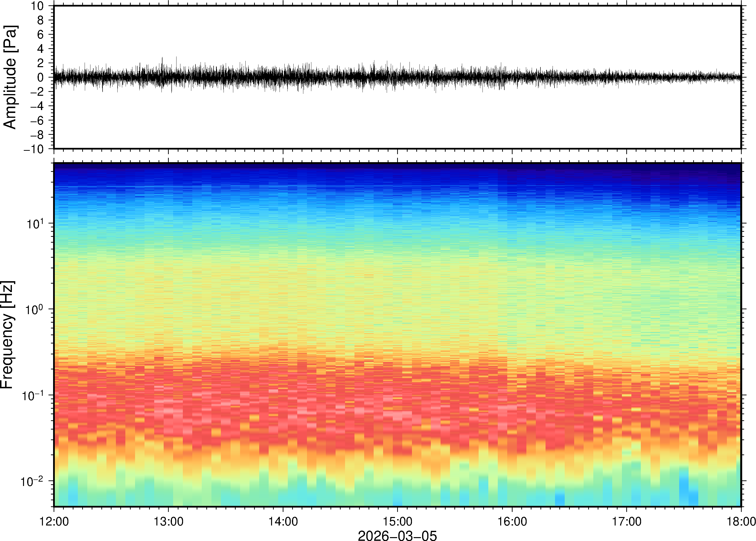Click the 13:00 time axis label

point(168,521)
